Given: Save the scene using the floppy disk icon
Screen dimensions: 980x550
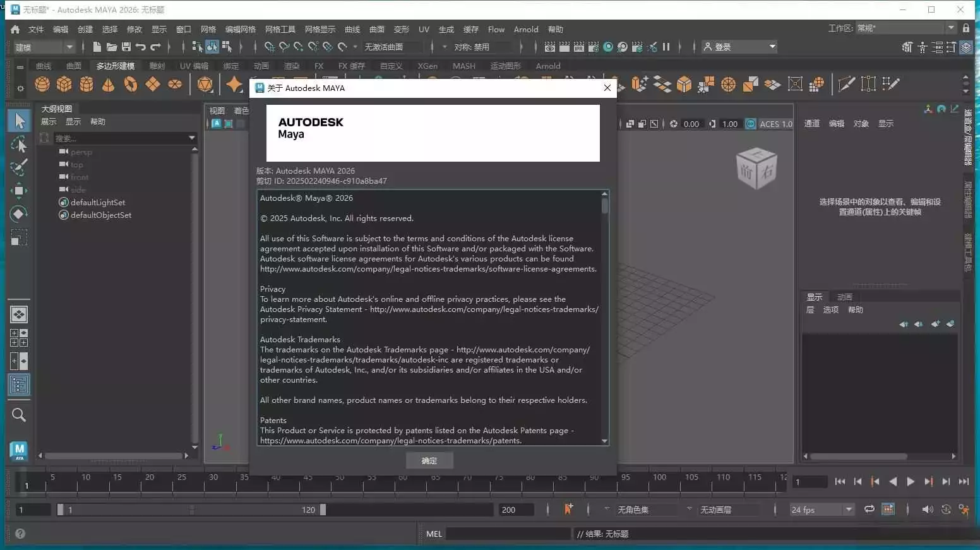Looking at the screenshot, I should [x=126, y=47].
